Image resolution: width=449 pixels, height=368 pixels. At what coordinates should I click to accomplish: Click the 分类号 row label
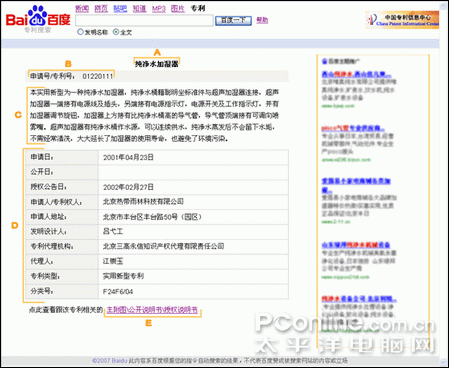[x=42, y=291]
